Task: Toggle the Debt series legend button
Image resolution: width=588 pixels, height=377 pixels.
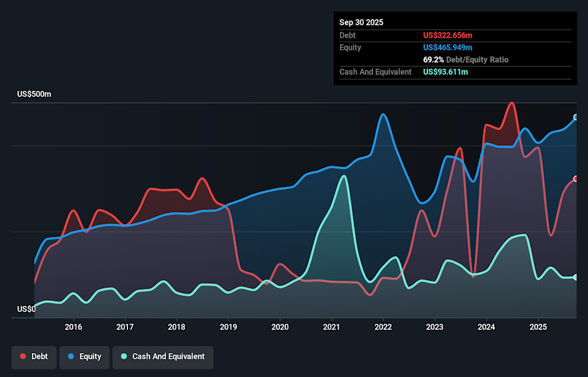Action: pos(34,357)
